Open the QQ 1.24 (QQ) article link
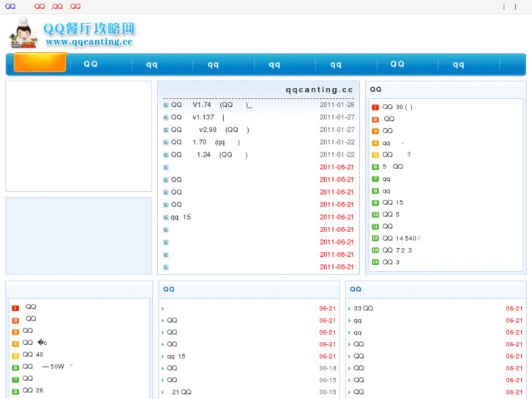The width and height of the screenshot is (532, 399). click(x=209, y=155)
